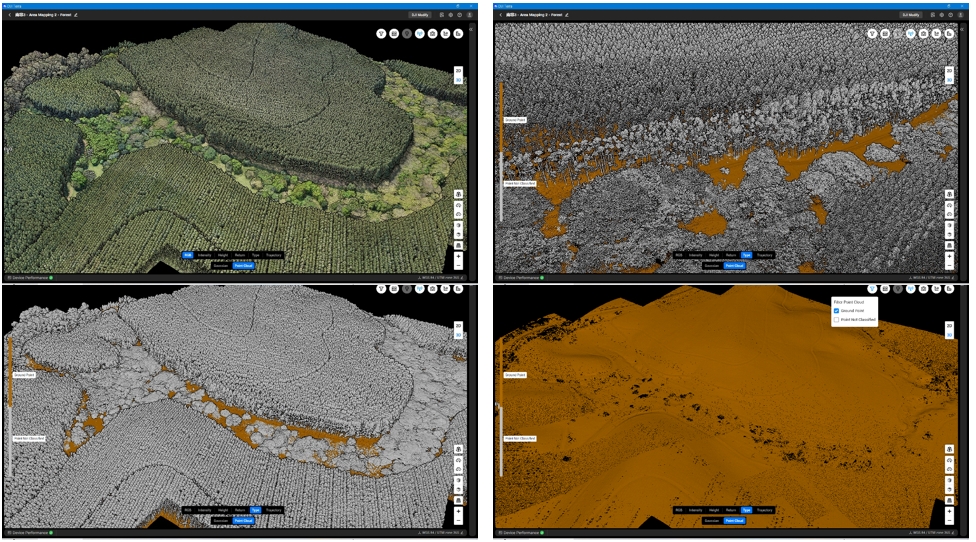
Task: Select the Trajectory tab in top-right window
Action: (x=765, y=255)
